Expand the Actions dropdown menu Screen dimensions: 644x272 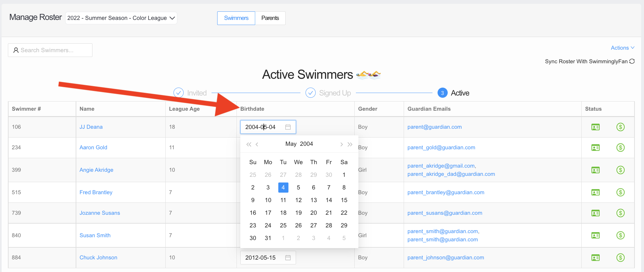coord(622,48)
